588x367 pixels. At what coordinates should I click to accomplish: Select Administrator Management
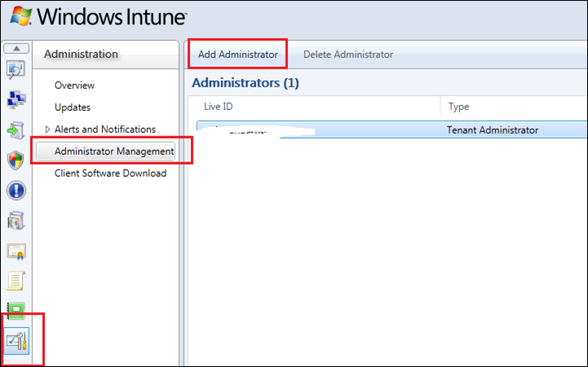point(106,151)
